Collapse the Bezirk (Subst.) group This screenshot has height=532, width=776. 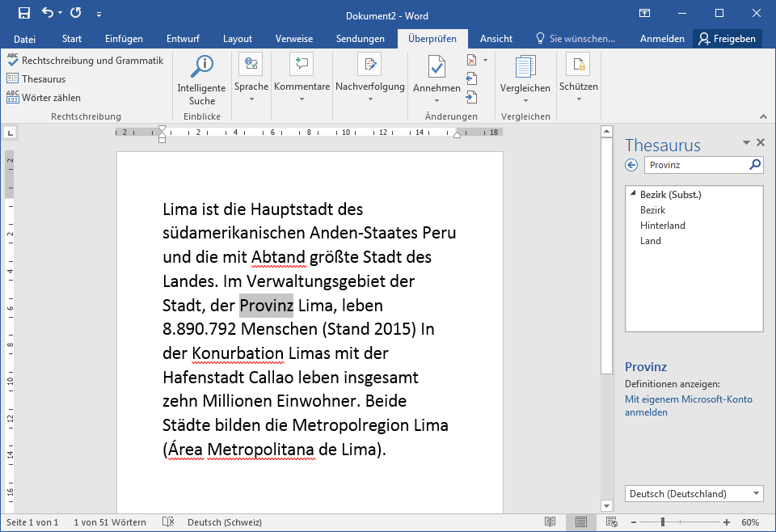[633, 194]
